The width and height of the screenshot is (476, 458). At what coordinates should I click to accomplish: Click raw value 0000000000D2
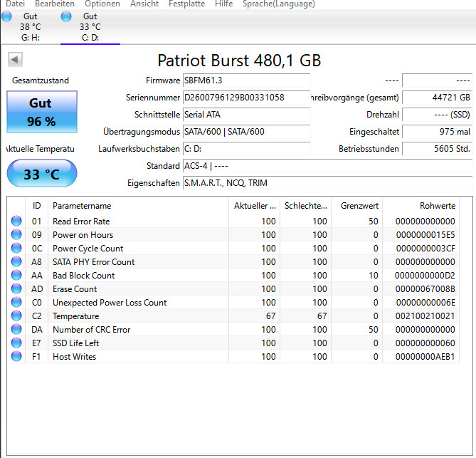[425, 276]
